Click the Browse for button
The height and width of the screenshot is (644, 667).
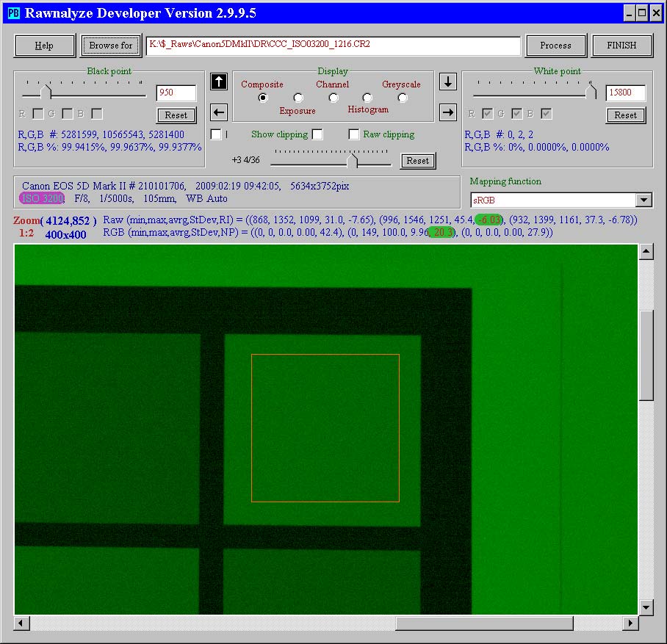[111, 46]
